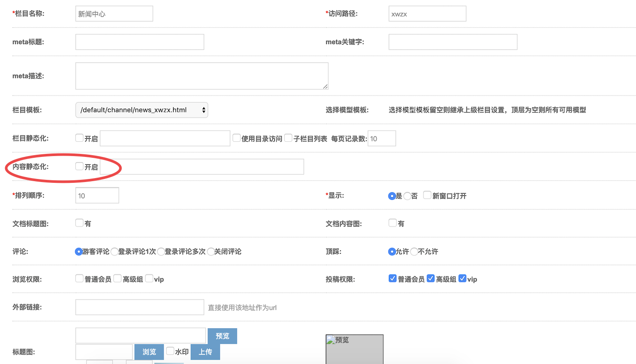
Task: Check 有 for 文档标题图
Action: tap(79, 223)
